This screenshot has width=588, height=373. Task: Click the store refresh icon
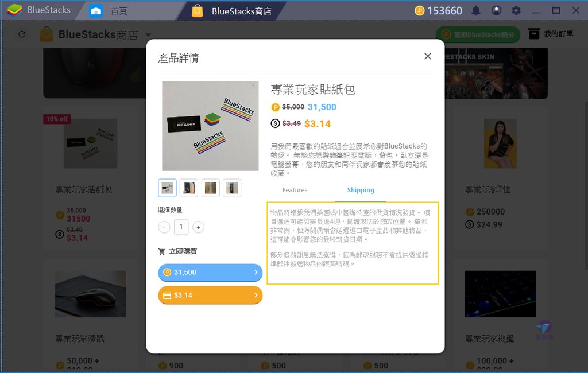[22, 34]
